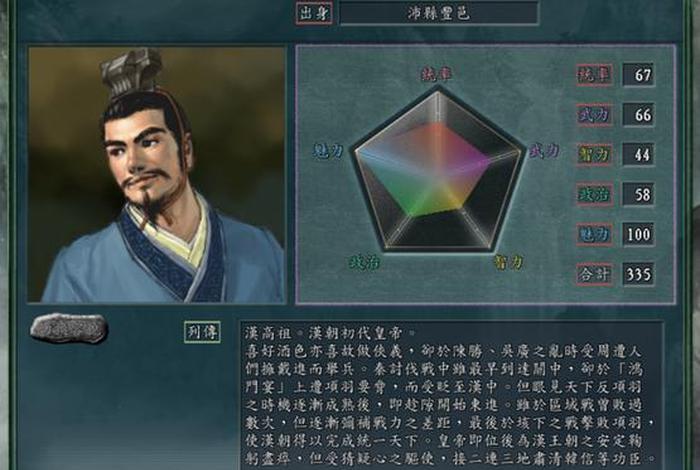700x470 pixels.
Task: Click the 統率 stat label box
Action: point(594,75)
